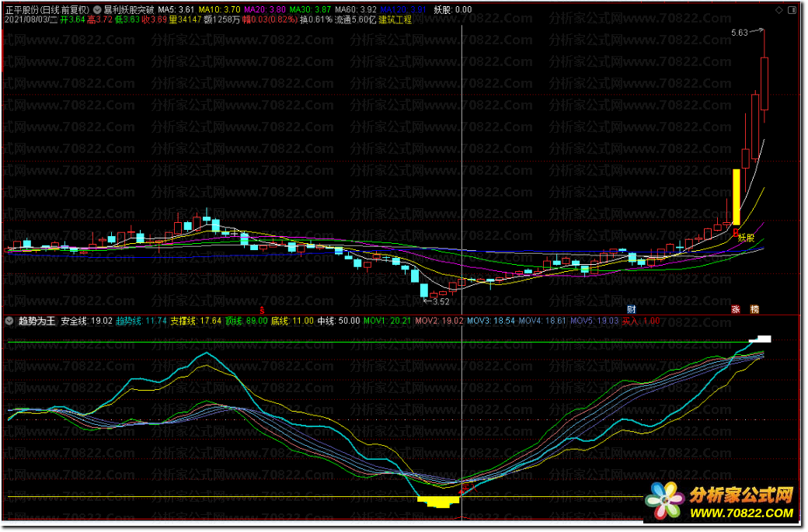
Task: Click the diamond icon at top-right corner
Action: pyautogui.click(x=779, y=10)
